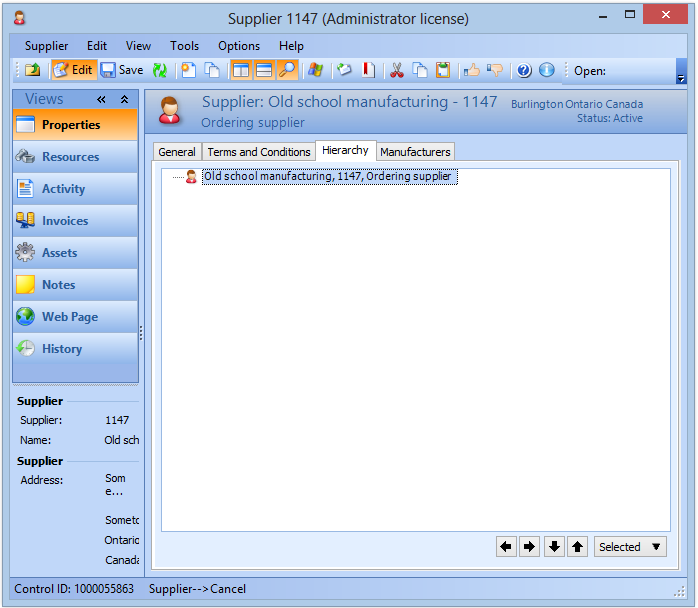
Task: Click the green refresh arrows icon
Action: pyautogui.click(x=160, y=70)
